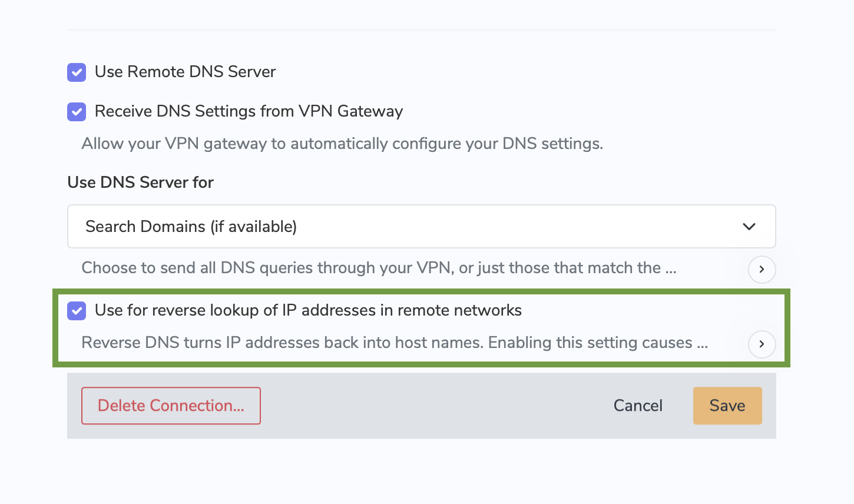Click the checkmark icon on the VPN Gateway setting
Image resolution: width=854 pixels, height=504 pixels.
77,112
